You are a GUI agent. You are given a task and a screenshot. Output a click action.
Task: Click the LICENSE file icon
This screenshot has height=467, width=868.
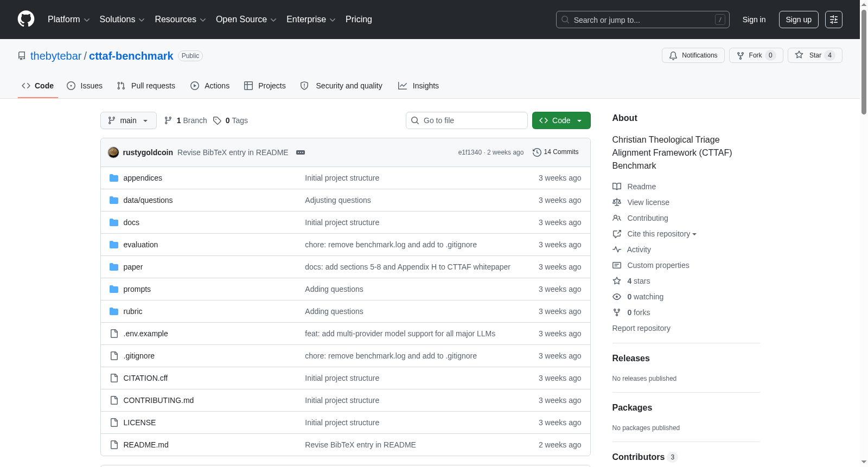tap(114, 423)
